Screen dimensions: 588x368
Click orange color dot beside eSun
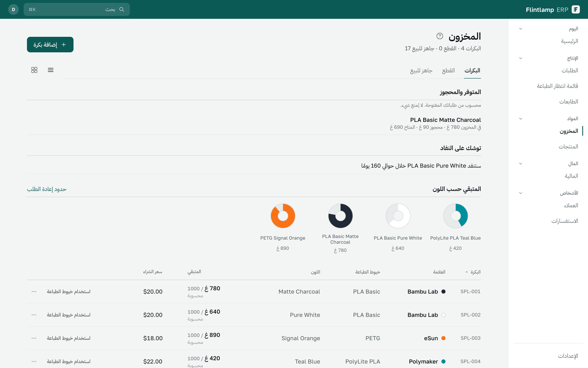[443, 338]
